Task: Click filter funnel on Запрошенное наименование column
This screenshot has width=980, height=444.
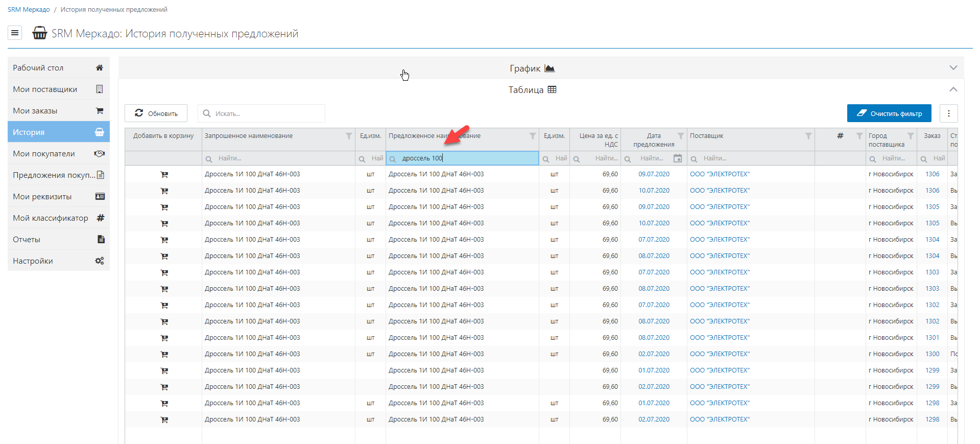Action: tap(348, 136)
